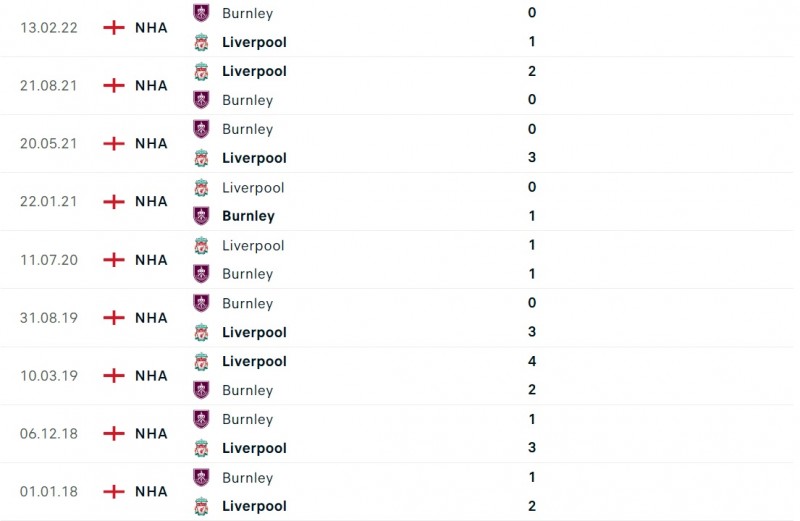Click the 20.05.21 match date

point(48,143)
